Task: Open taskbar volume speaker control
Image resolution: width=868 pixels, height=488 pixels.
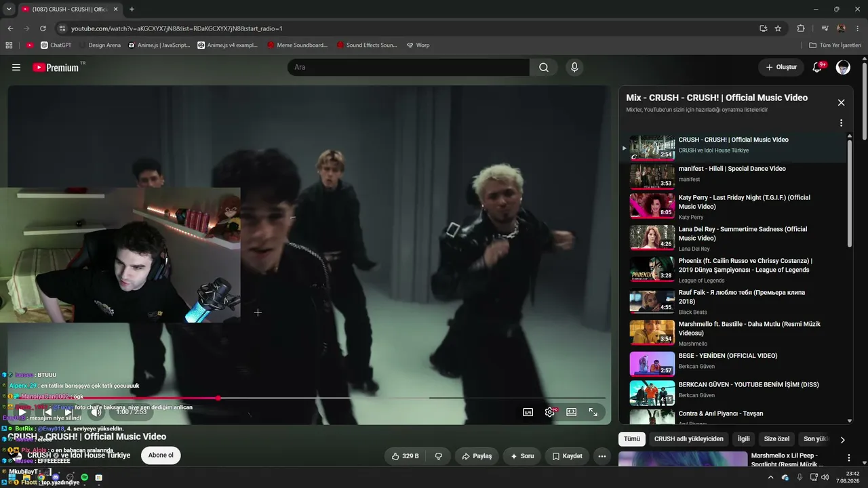Action: tap(825, 478)
